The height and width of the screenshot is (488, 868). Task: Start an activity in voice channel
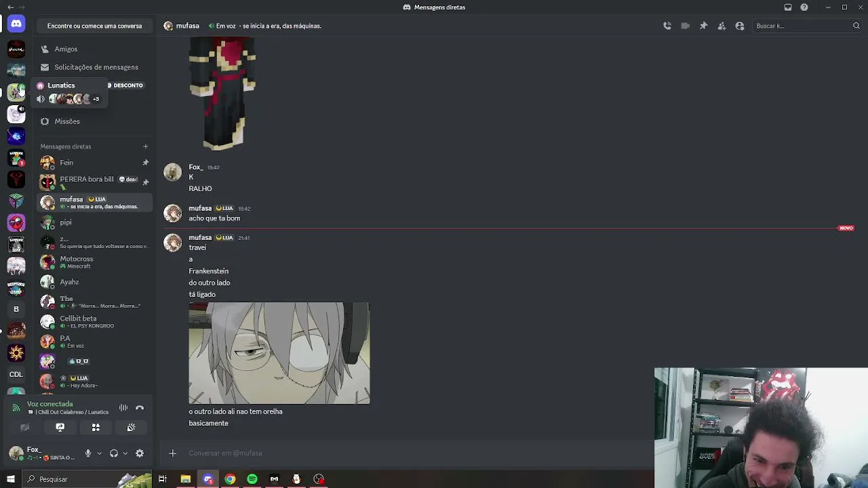96,427
